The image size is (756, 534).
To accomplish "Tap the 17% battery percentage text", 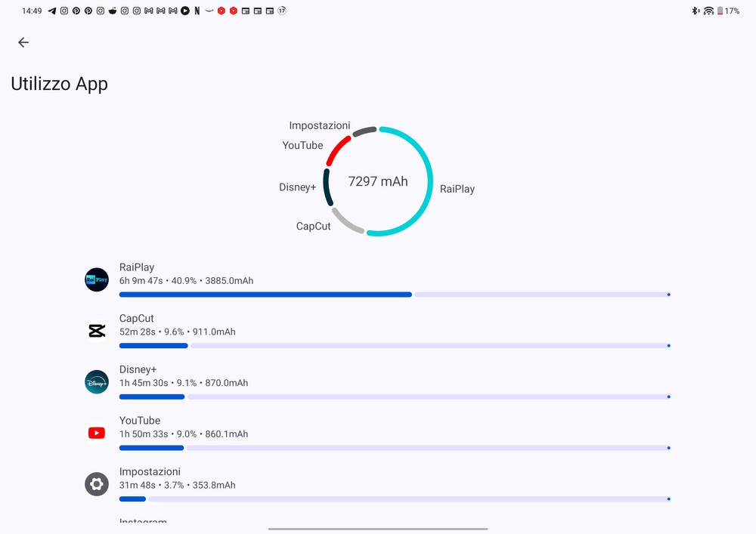I will [x=732, y=11].
